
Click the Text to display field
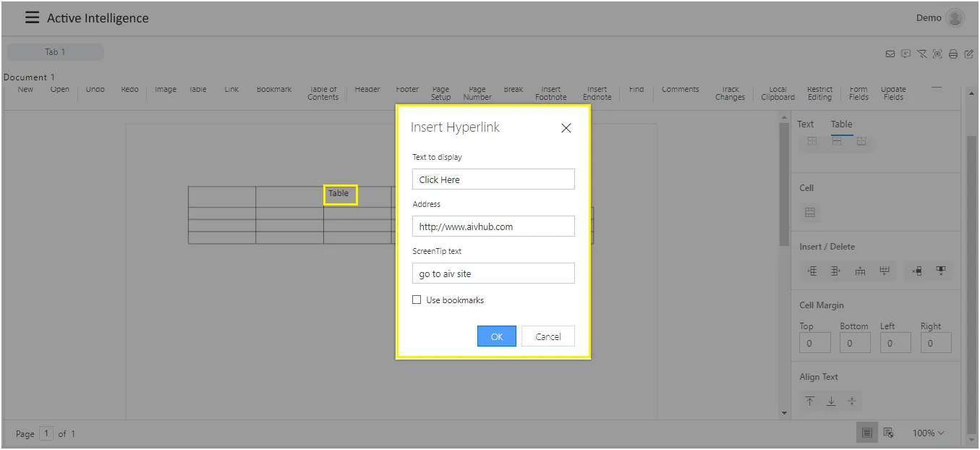point(493,179)
